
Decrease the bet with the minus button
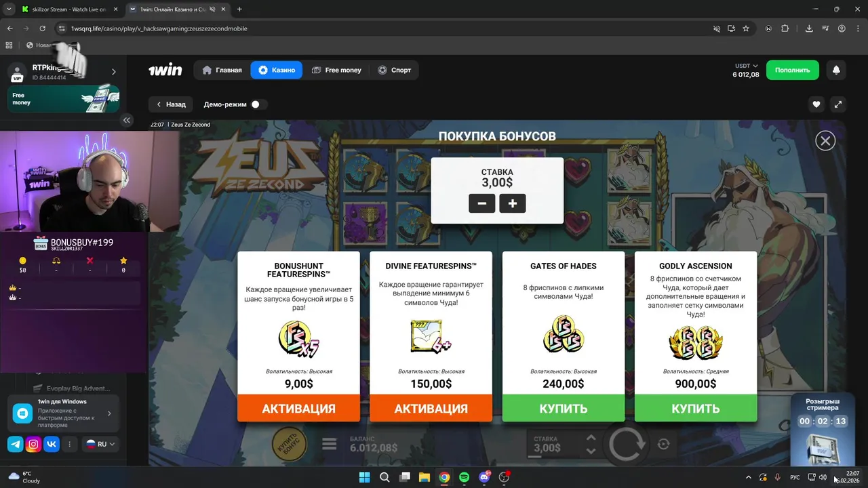click(481, 203)
